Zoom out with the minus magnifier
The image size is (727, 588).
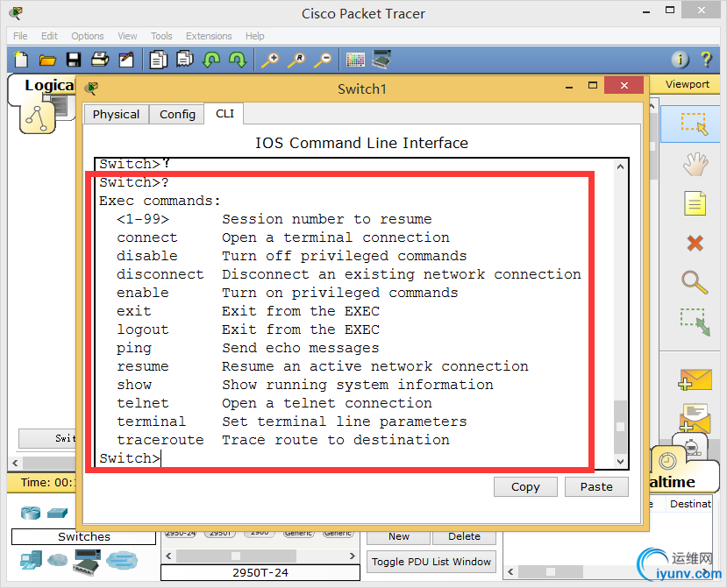click(x=324, y=60)
